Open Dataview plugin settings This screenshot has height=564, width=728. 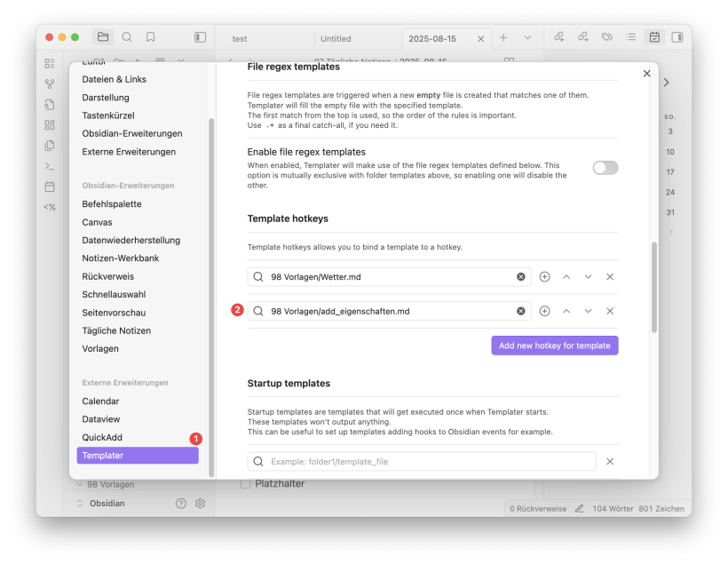[100, 419]
